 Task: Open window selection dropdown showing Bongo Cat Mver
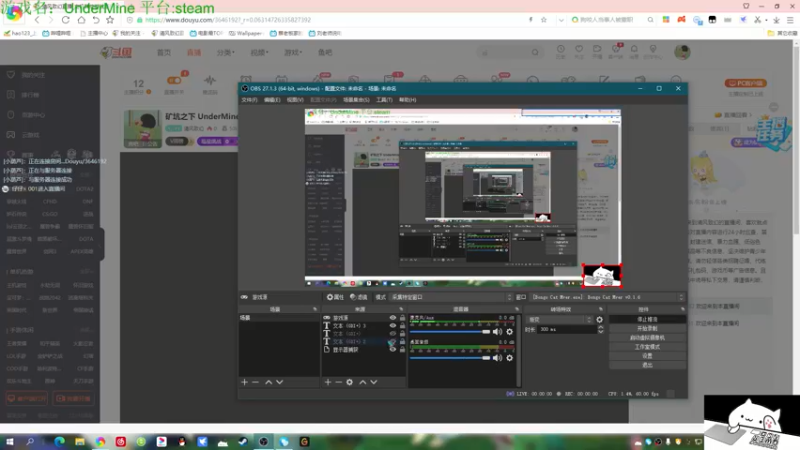[x=608, y=297]
